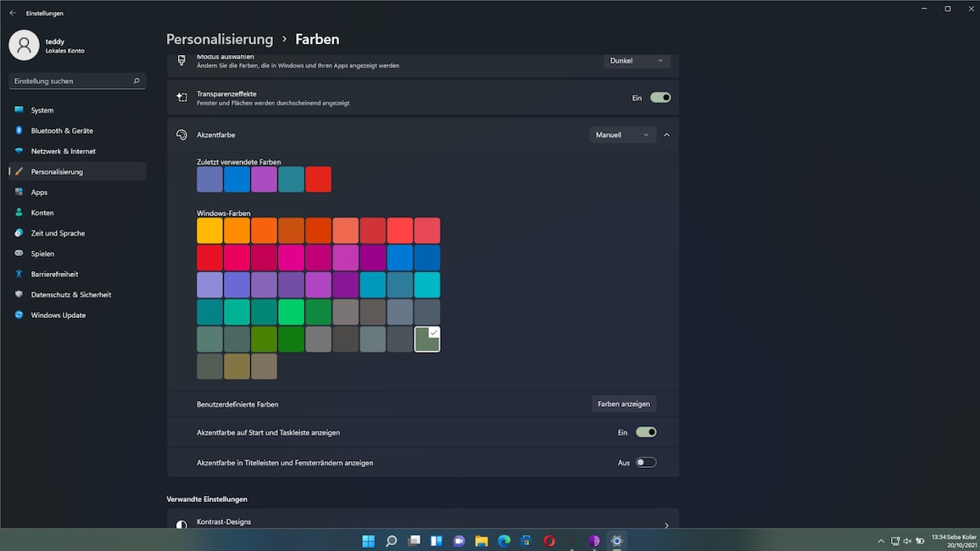Collapse the Akzentfarbe section
Screen dimensions: 980x551
point(666,134)
